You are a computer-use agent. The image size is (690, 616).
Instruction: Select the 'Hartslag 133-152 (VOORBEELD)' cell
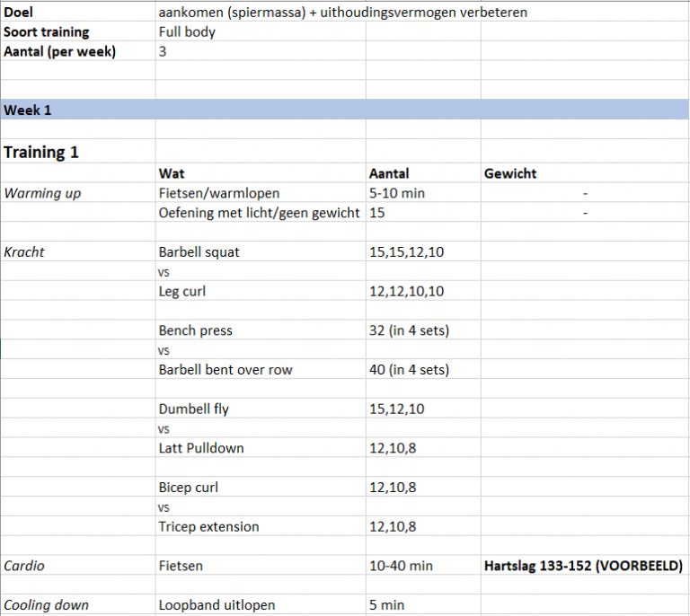point(583,566)
